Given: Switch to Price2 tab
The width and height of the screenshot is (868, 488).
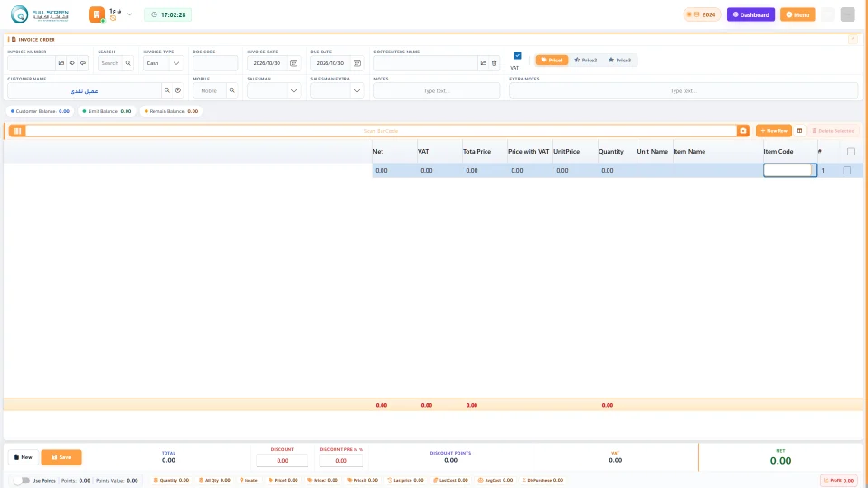Looking at the screenshot, I should point(586,60).
